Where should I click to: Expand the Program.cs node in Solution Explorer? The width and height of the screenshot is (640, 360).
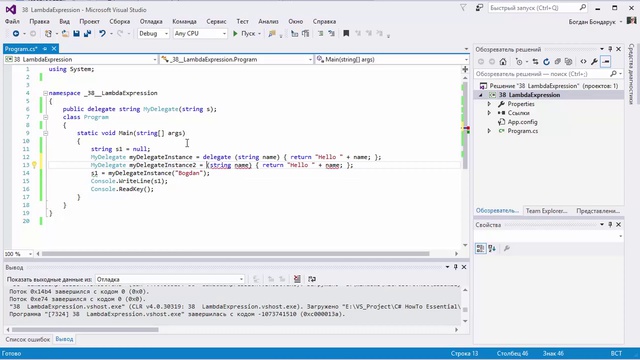(489, 131)
